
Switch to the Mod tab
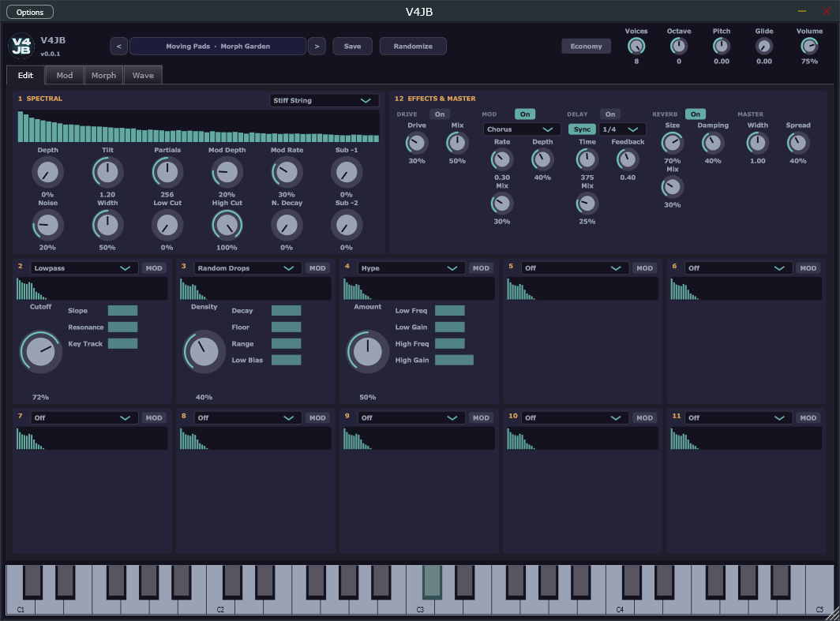64,76
